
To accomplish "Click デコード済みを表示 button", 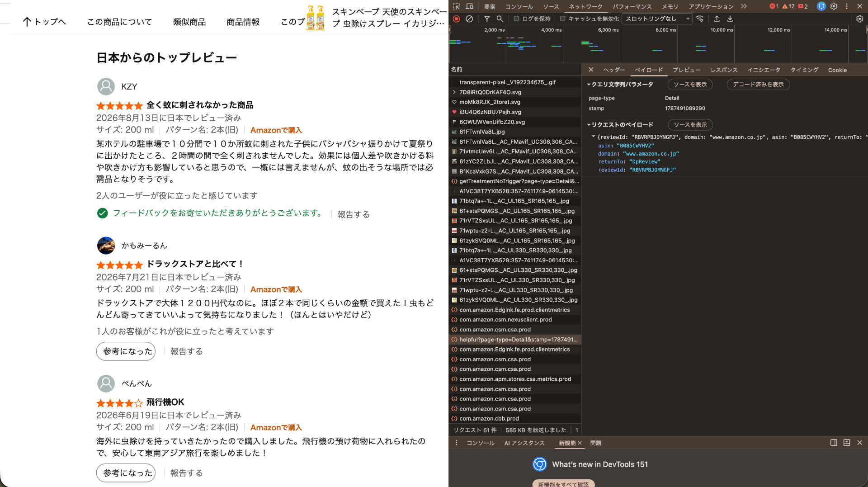I will [x=758, y=85].
